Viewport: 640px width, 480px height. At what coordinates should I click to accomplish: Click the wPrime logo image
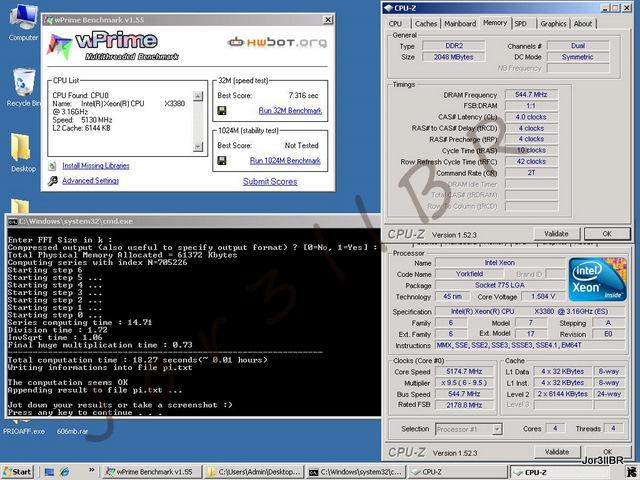[113, 46]
